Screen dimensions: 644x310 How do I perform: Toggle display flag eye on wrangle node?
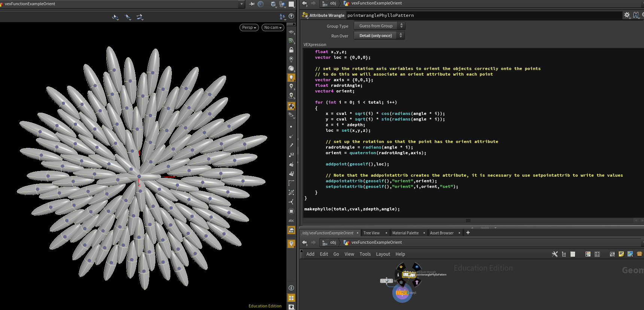416,267
